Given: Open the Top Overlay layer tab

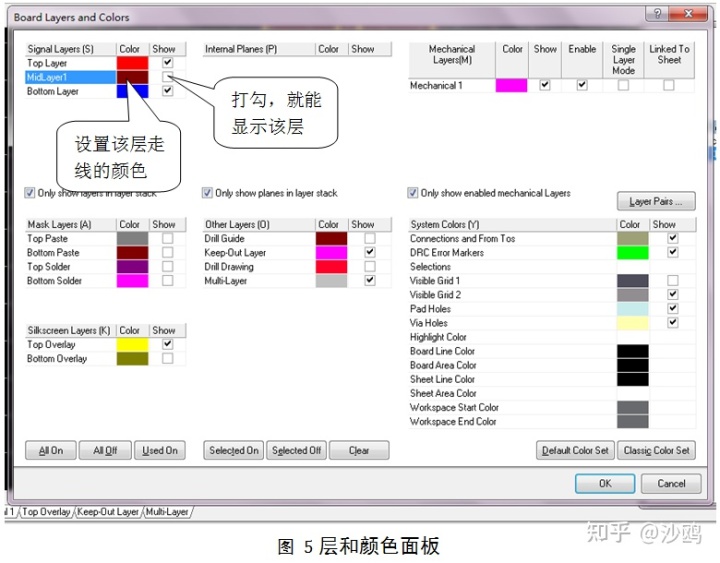Looking at the screenshot, I should click(47, 512).
